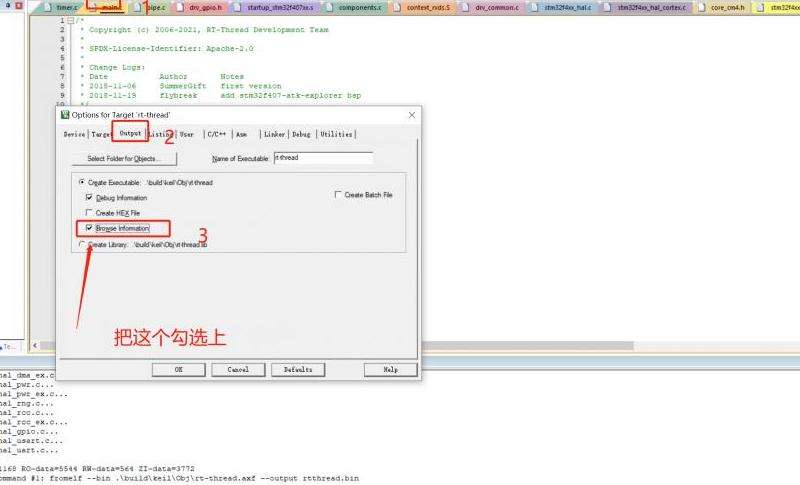Select the Create Library radio button
This screenshot has height=485, width=800.
click(x=82, y=244)
